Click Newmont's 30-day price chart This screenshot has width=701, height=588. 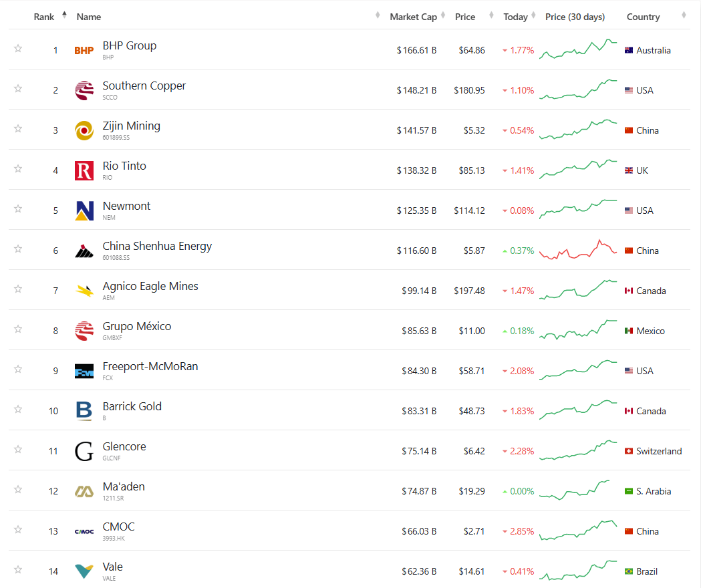577,210
